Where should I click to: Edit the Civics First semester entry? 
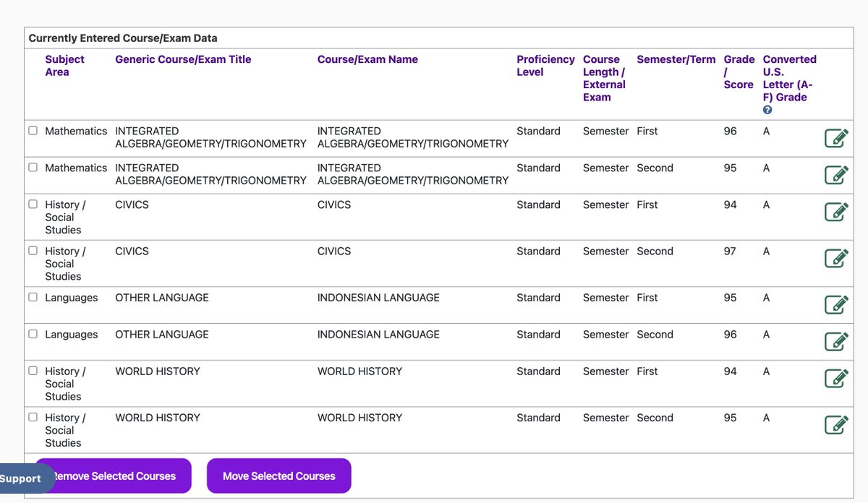836,211
